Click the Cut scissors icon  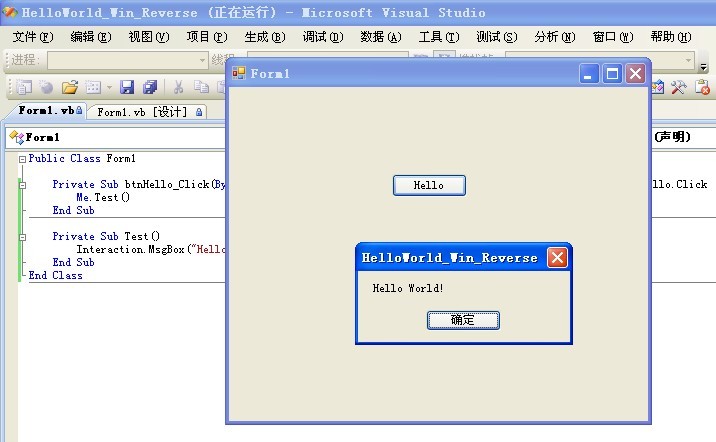[x=178, y=87]
